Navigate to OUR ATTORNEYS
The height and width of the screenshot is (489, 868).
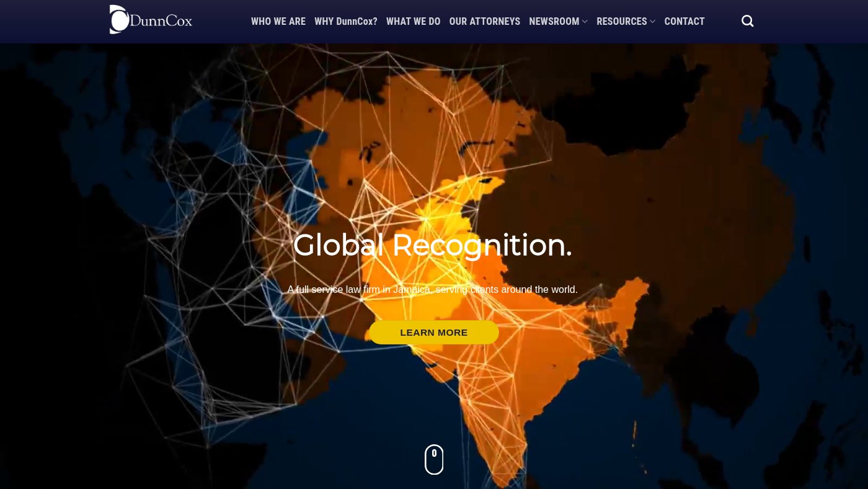pos(485,22)
